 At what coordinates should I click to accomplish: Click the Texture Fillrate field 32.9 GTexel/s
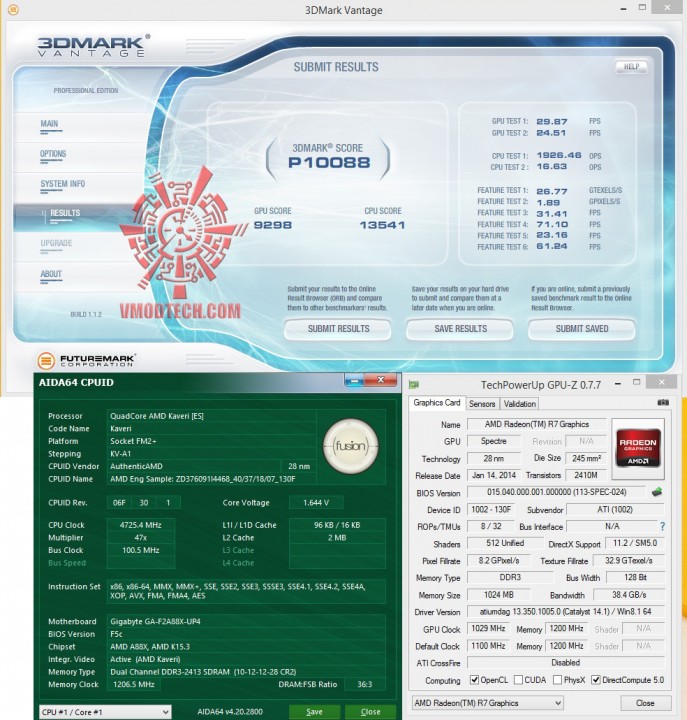pos(628,561)
